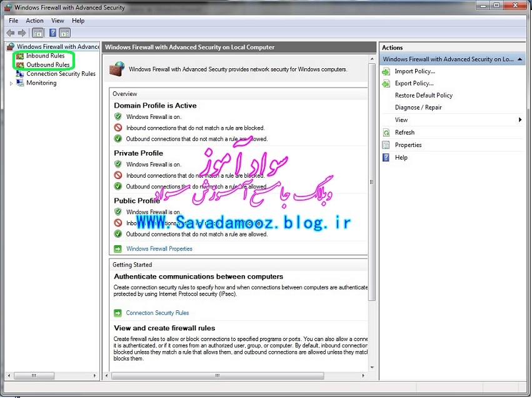The image size is (532, 398).
Task: Click the Refresh icon in Actions
Action: coord(386,133)
